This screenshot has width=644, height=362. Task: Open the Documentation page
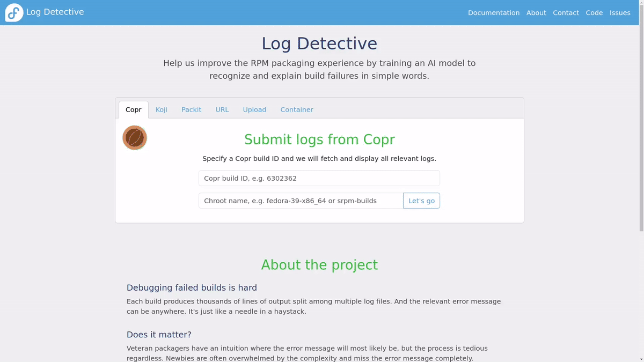pos(493,13)
